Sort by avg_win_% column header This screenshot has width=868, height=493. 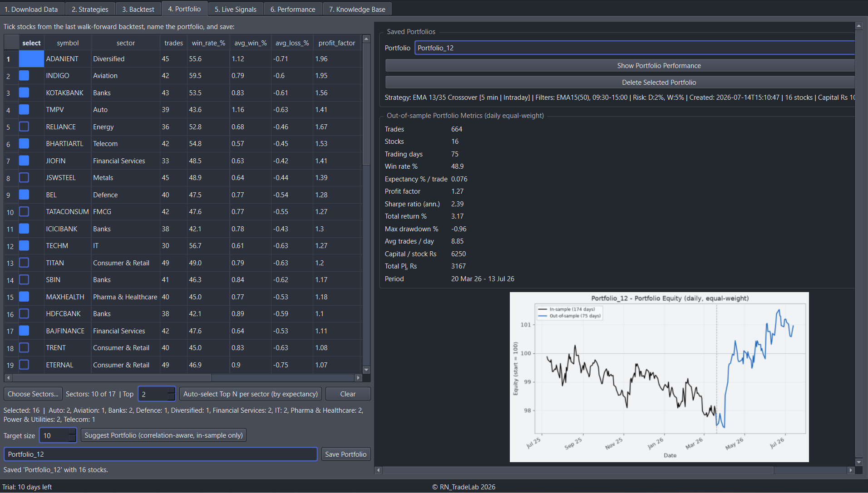tap(251, 43)
